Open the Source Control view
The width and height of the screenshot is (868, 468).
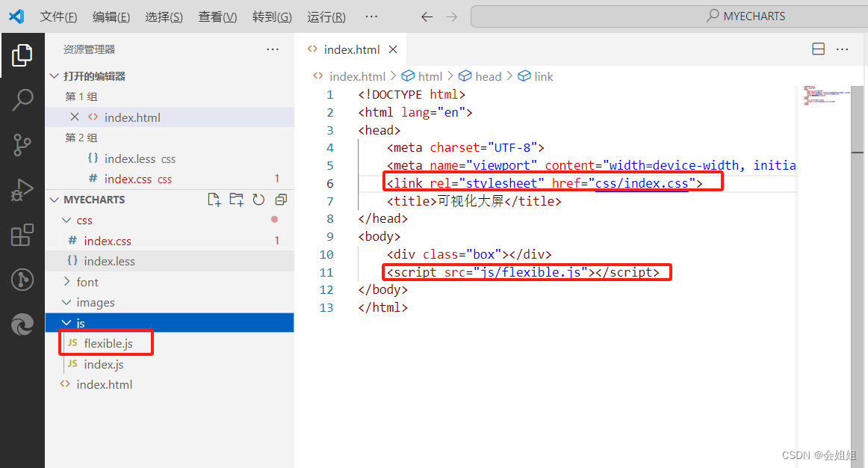[22, 144]
